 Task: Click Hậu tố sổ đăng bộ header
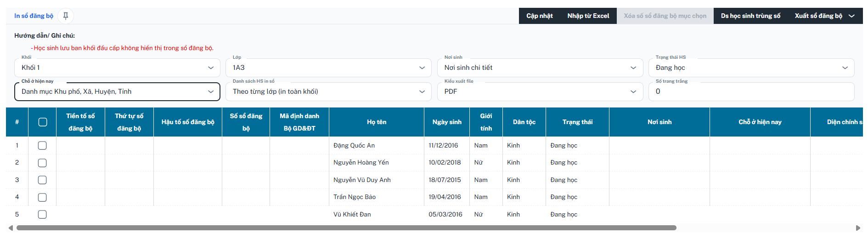click(188, 122)
